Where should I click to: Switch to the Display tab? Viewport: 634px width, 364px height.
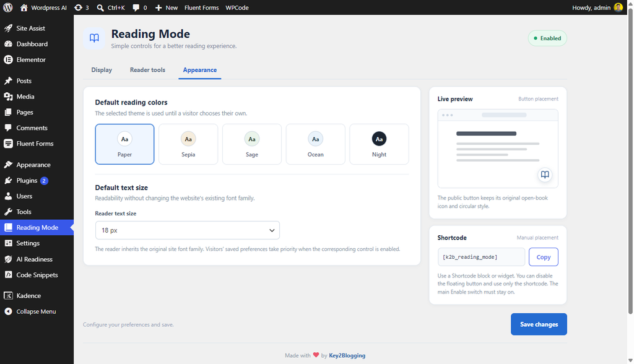(x=102, y=70)
